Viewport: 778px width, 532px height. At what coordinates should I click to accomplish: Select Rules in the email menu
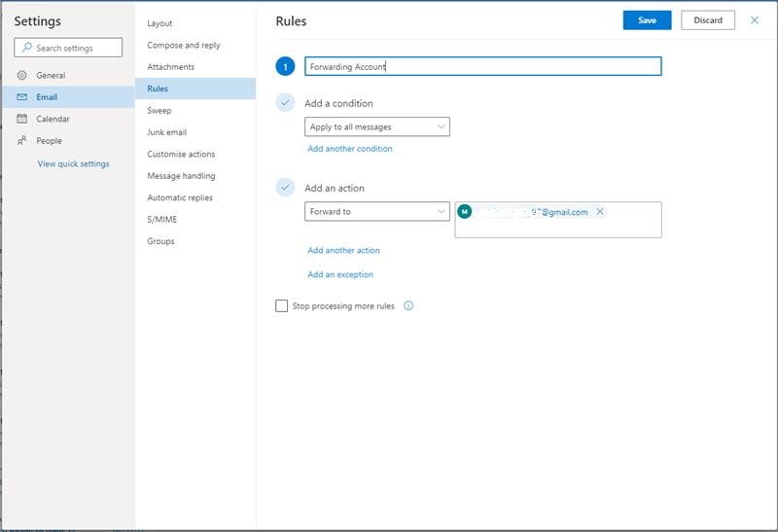point(195,89)
